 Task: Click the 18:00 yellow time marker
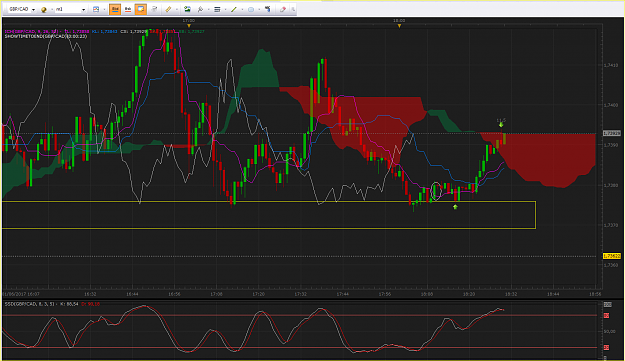399,26
